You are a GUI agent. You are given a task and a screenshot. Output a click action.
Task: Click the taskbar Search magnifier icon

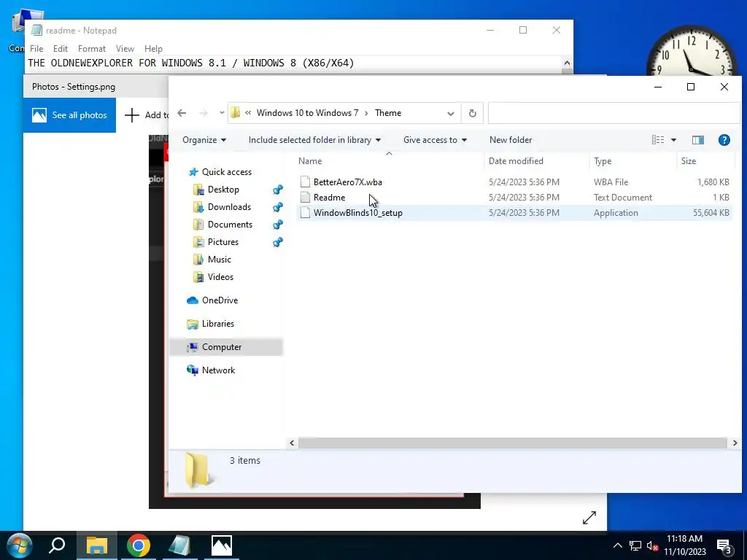tap(57, 545)
